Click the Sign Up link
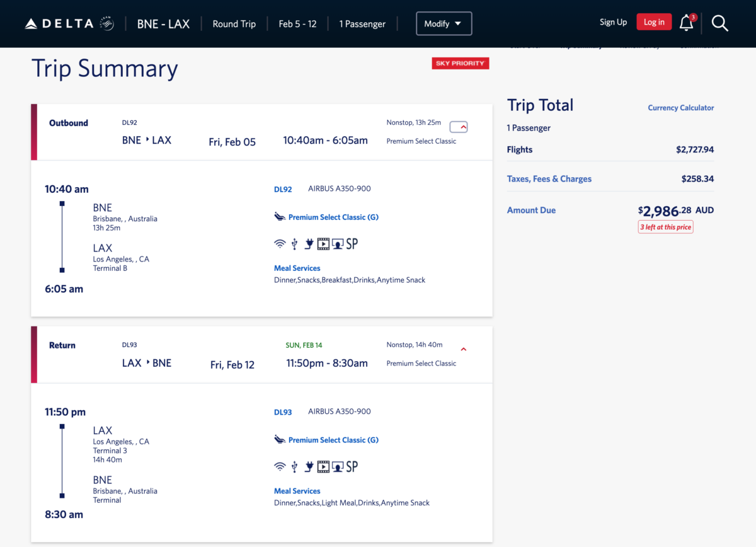This screenshot has width=756, height=547. (613, 22)
